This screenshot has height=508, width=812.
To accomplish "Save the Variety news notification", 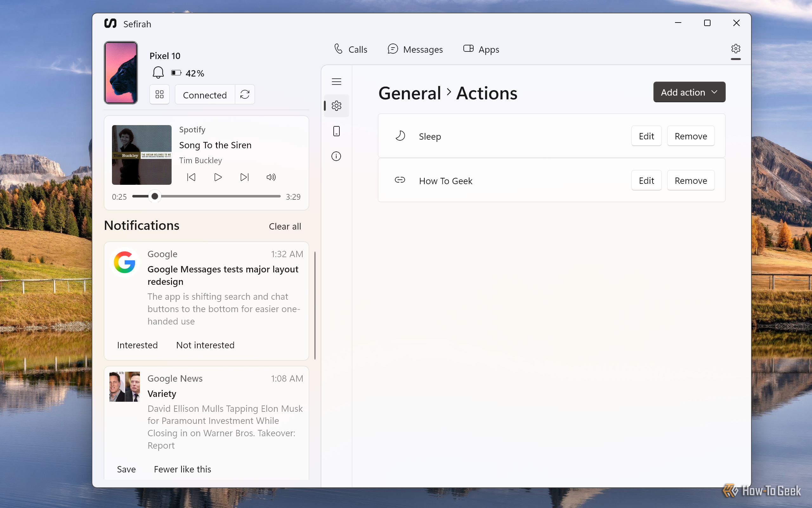I will coord(126,469).
